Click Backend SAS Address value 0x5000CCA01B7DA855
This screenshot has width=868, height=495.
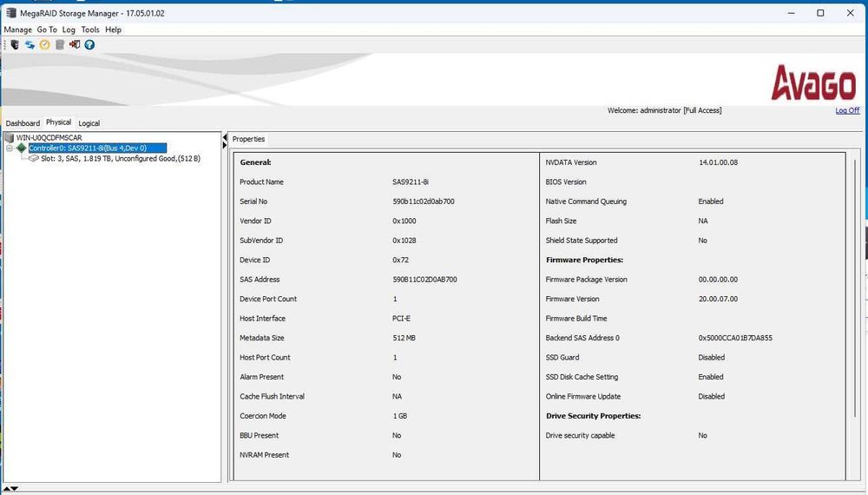(x=735, y=338)
